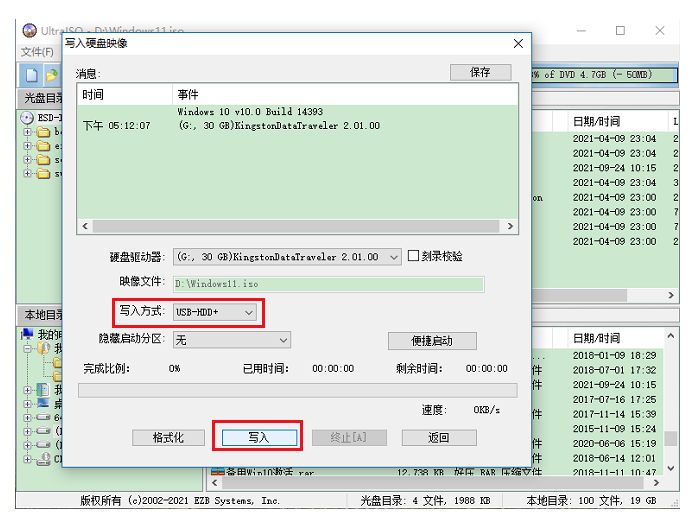Open the 写入方式 USB-HDD+ dropdown
The image size is (693, 522).
coord(248,313)
